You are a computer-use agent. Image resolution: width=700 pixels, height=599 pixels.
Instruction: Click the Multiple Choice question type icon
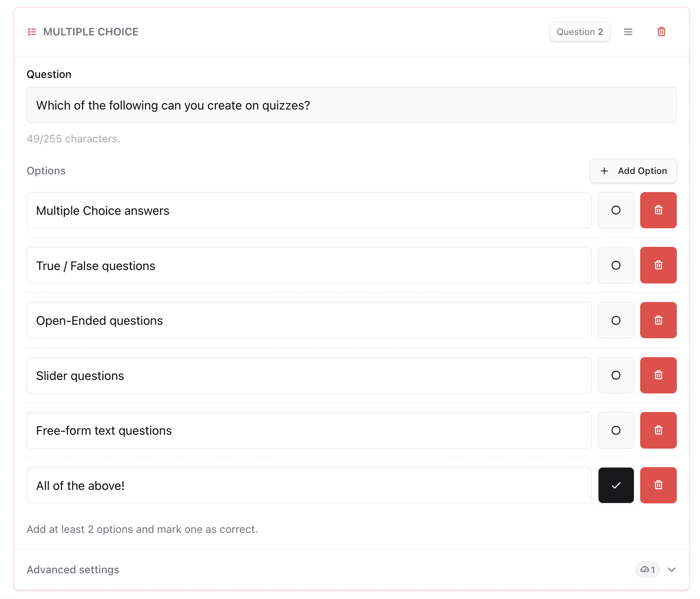tap(32, 32)
